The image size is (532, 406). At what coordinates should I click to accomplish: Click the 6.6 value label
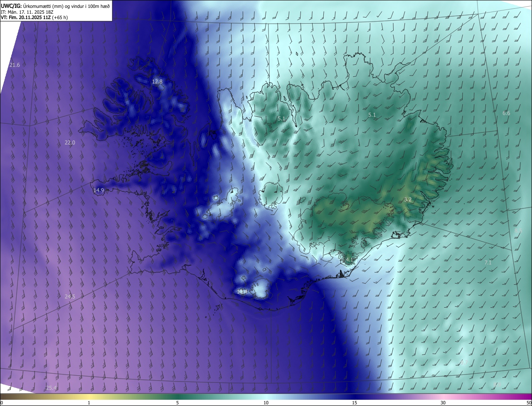[x=506, y=113]
